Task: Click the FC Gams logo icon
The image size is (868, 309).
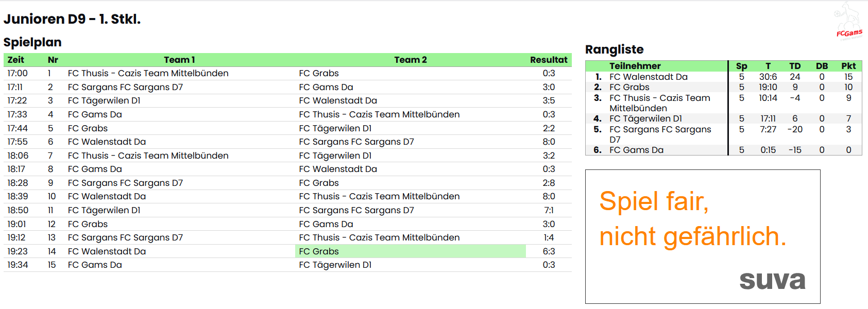Action: (x=848, y=22)
